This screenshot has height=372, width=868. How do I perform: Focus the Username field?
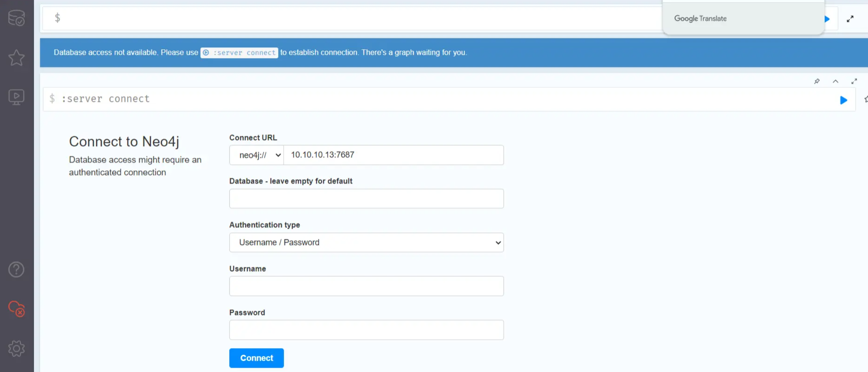(x=366, y=286)
